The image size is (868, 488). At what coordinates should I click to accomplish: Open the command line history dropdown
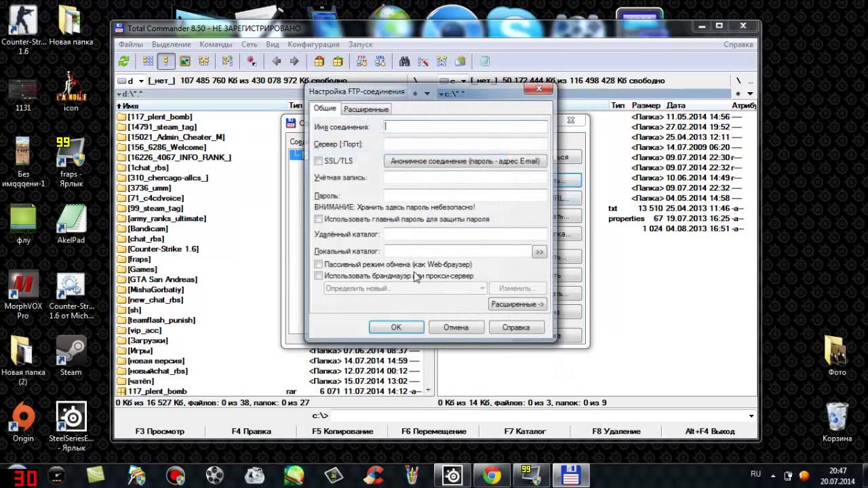(x=751, y=415)
